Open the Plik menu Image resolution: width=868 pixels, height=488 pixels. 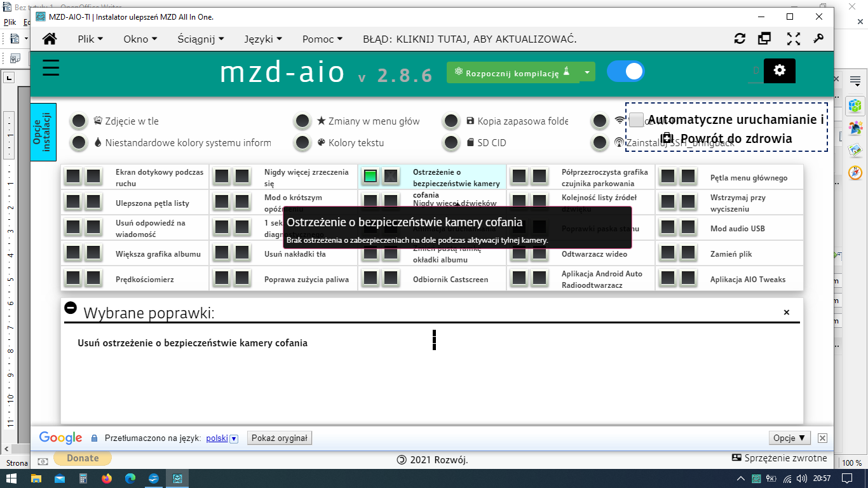[90, 39]
